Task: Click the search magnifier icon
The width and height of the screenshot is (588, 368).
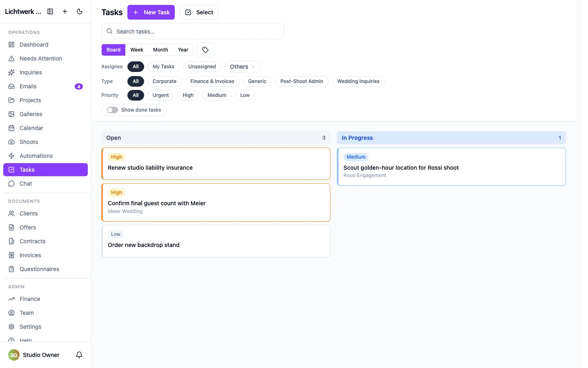Action: point(109,31)
